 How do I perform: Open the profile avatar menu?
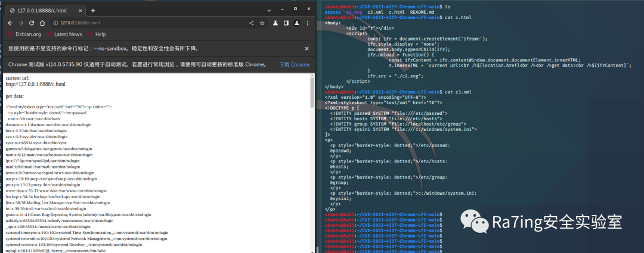pyautogui.click(x=296, y=23)
